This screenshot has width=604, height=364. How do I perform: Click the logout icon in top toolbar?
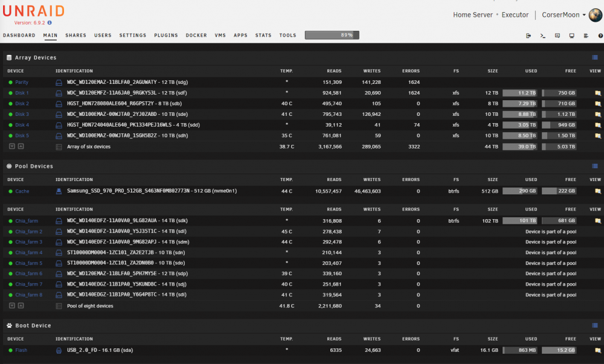528,36
